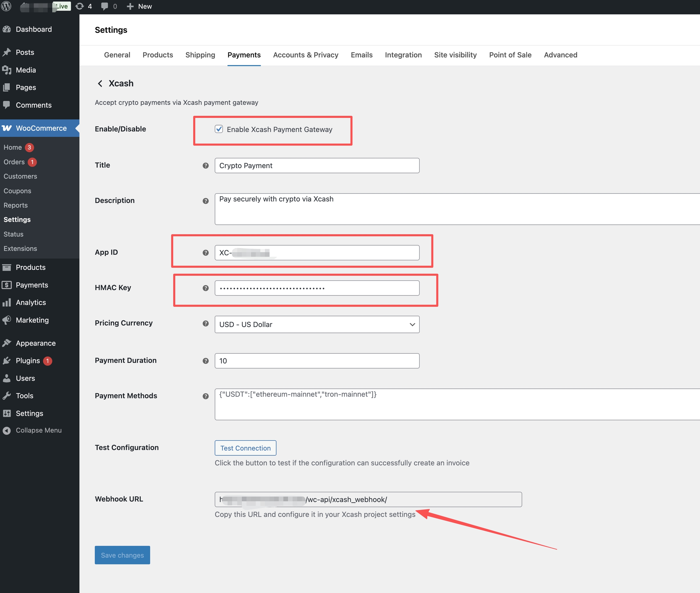Click help icon next to HMAC Key
This screenshot has width=700, height=593.
[x=206, y=288]
